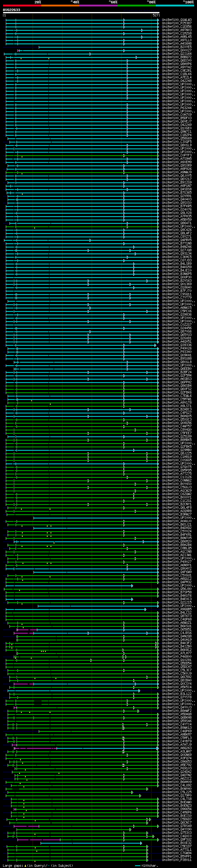The image size is (197, 868).
Task: Click UniRef100_Q1XGE0 label
Action: pos(177,128)
